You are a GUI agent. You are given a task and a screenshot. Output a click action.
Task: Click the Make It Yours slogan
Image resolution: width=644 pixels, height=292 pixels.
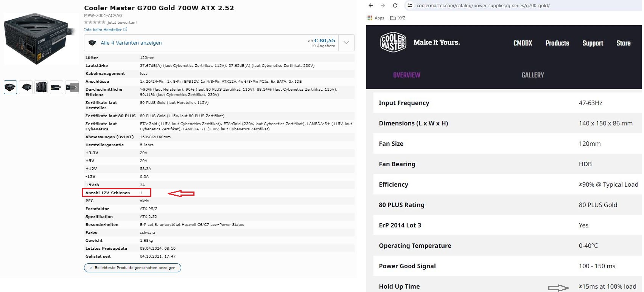pos(437,42)
